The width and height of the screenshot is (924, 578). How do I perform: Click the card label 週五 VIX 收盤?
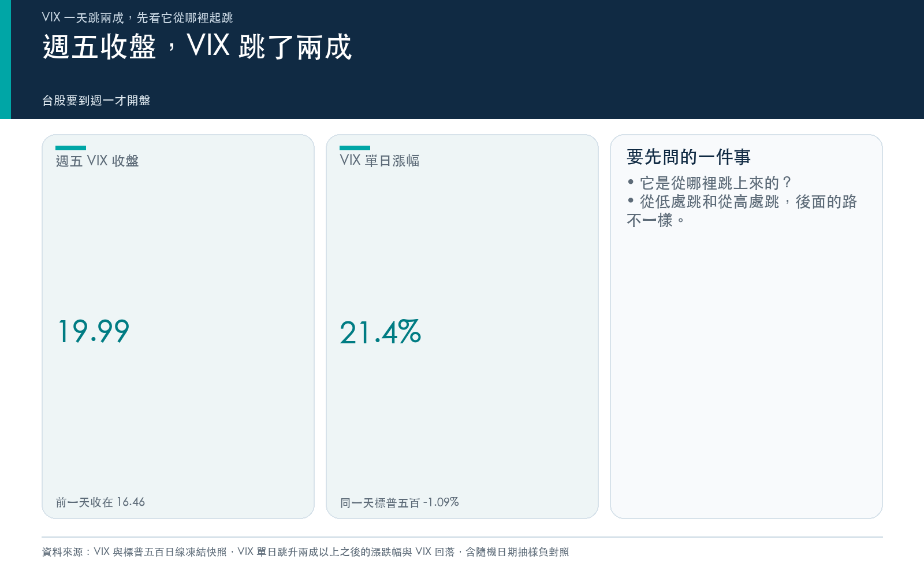[x=97, y=161]
